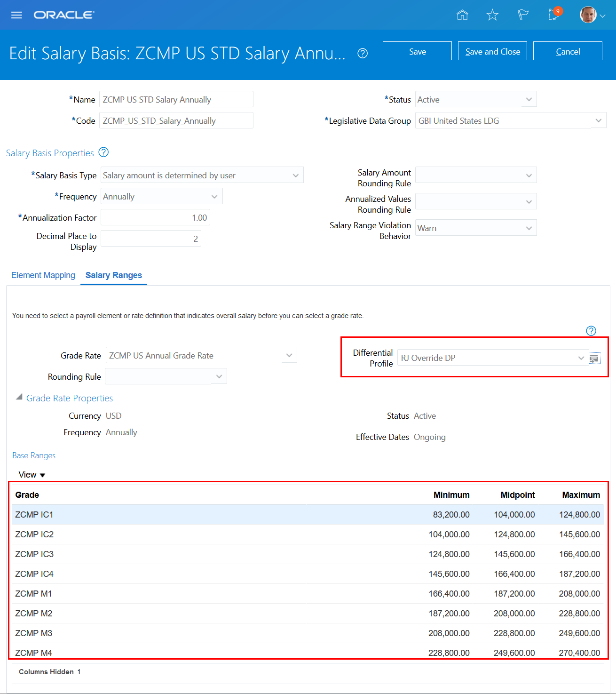Image resolution: width=616 pixels, height=694 pixels.
Task: Select the ZCMP IC3 grade row
Action: [308, 554]
